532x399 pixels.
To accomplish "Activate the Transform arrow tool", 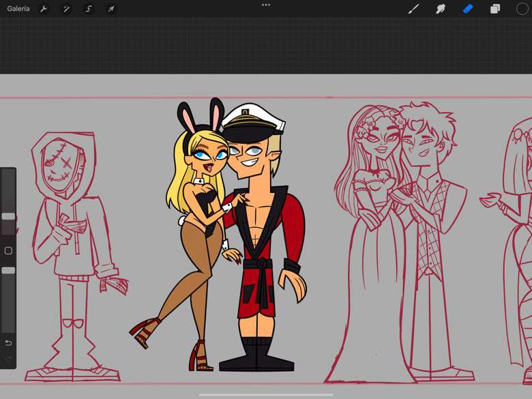I will [x=111, y=9].
